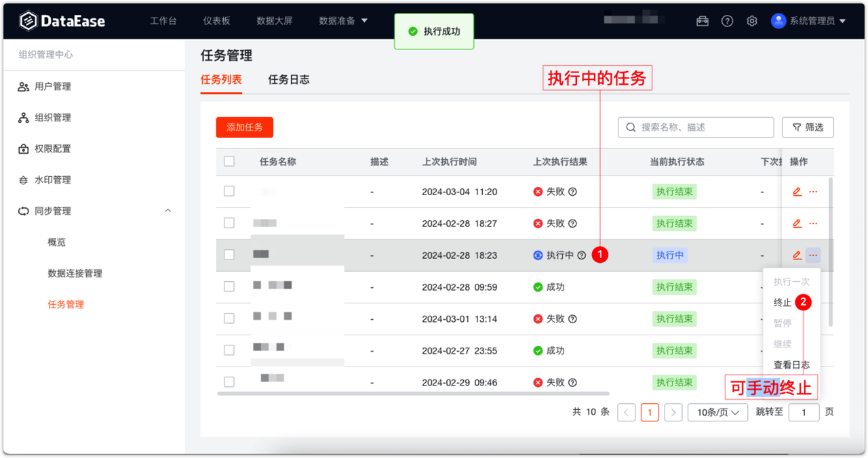Image resolution: width=868 pixels, height=458 pixels.
Task: Open the more actions ellipsis on the 执行中 row
Action: tap(813, 255)
